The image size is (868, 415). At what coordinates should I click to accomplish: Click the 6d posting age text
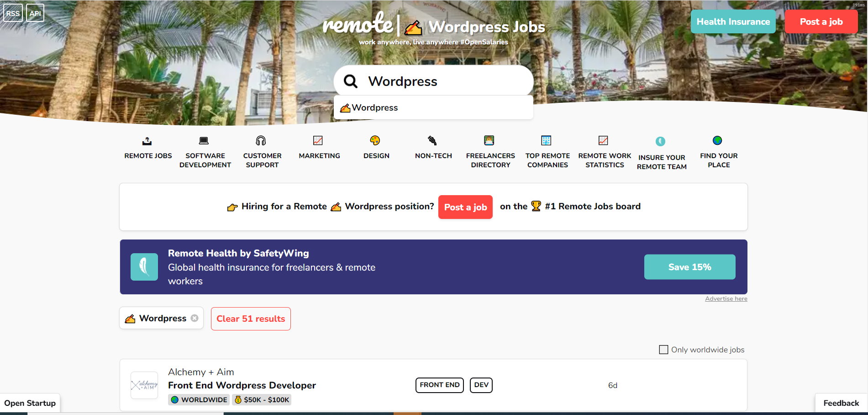pyautogui.click(x=613, y=385)
